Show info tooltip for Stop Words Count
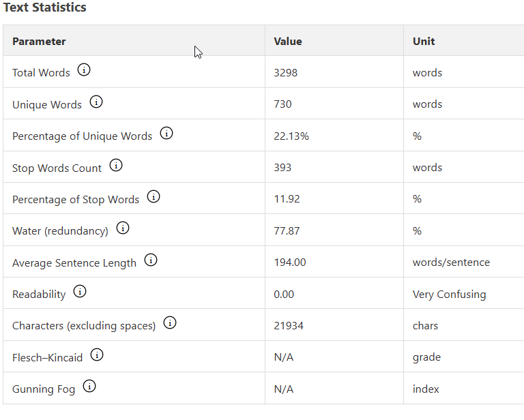This screenshot has width=524, height=420. click(116, 165)
